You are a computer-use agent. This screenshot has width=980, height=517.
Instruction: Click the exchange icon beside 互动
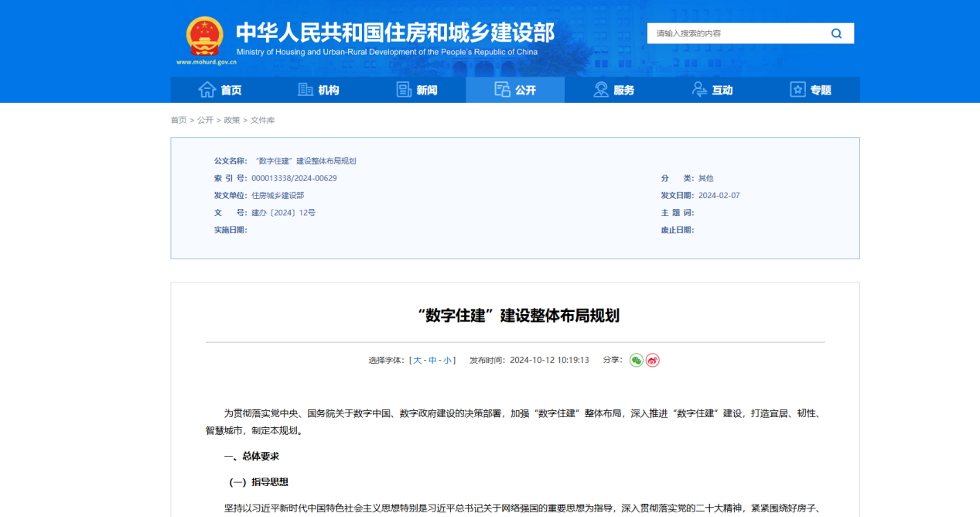point(699,90)
